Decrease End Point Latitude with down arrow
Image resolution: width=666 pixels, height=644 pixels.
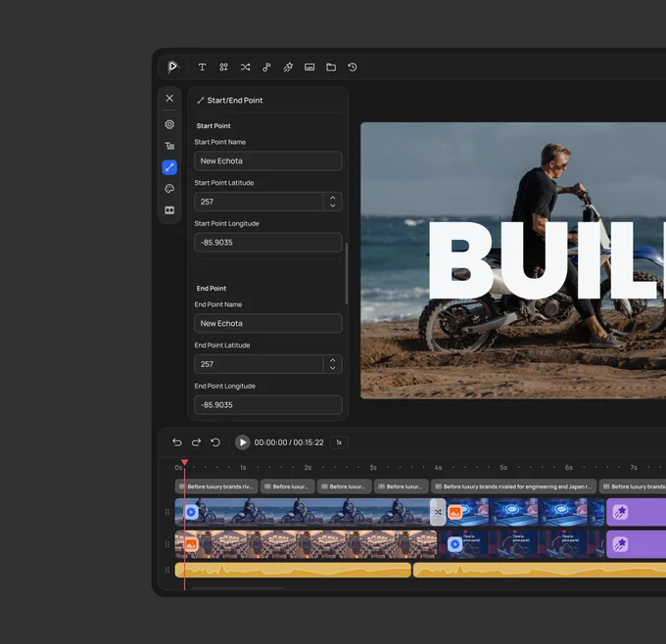(x=333, y=368)
